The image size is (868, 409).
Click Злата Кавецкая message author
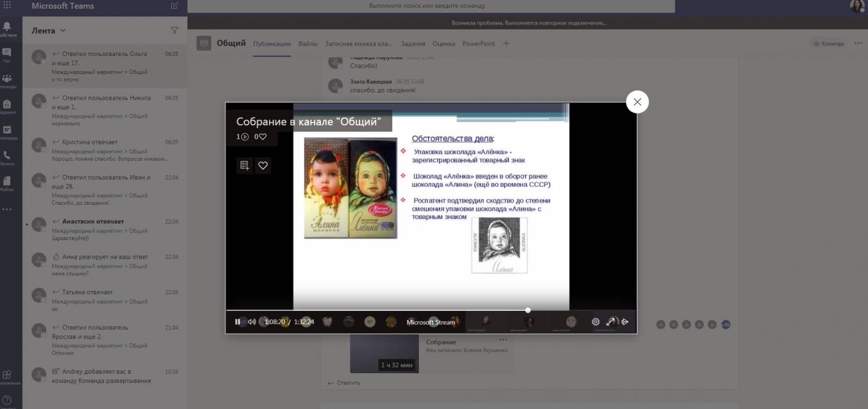coord(371,81)
